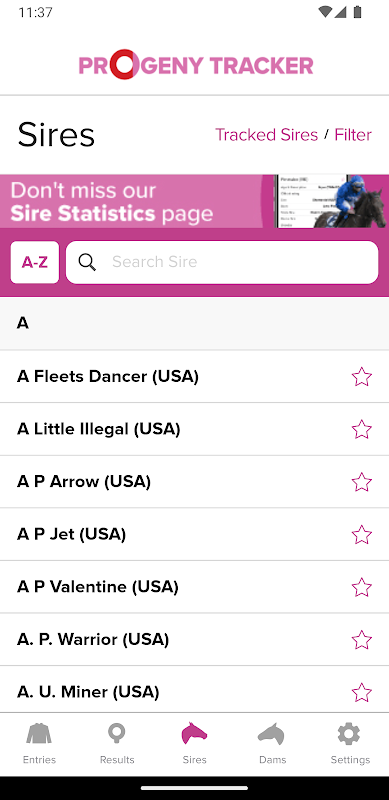Tap the Progeny Tracker logo
The width and height of the screenshot is (389, 800).
click(x=196, y=65)
